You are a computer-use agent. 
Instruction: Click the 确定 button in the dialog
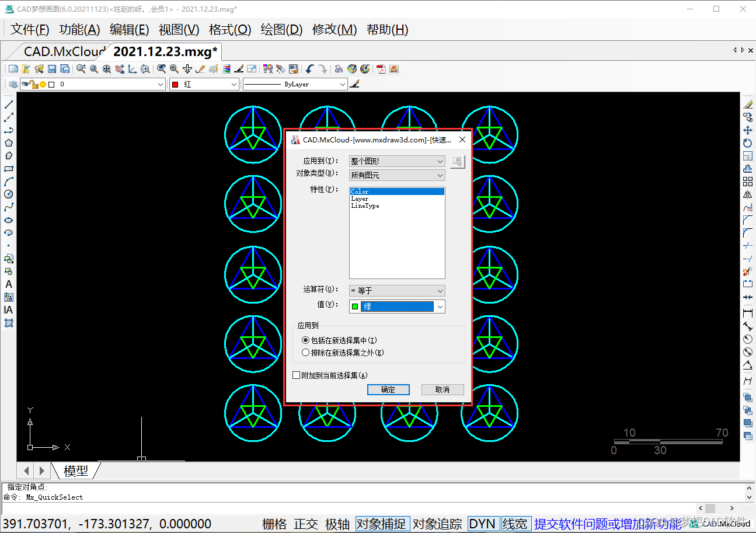[x=388, y=389]
